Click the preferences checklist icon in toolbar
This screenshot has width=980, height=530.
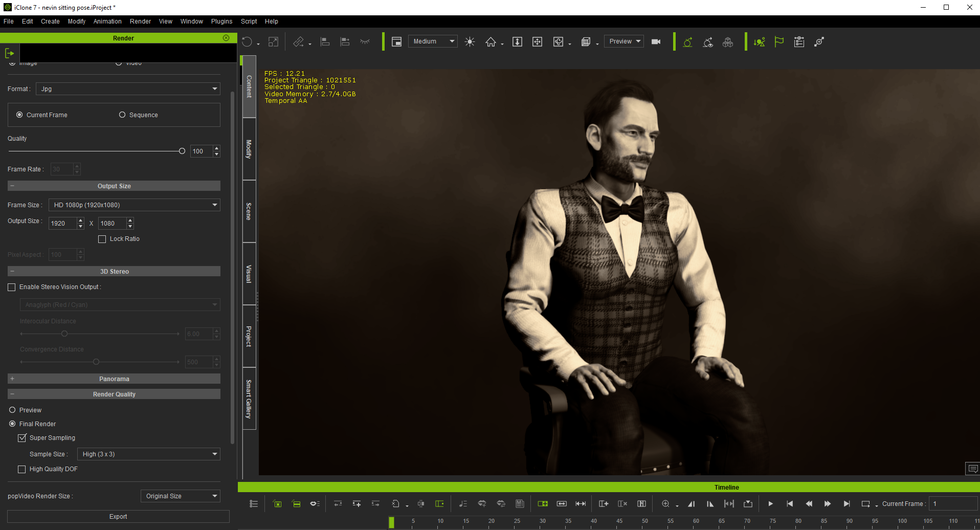799,42
